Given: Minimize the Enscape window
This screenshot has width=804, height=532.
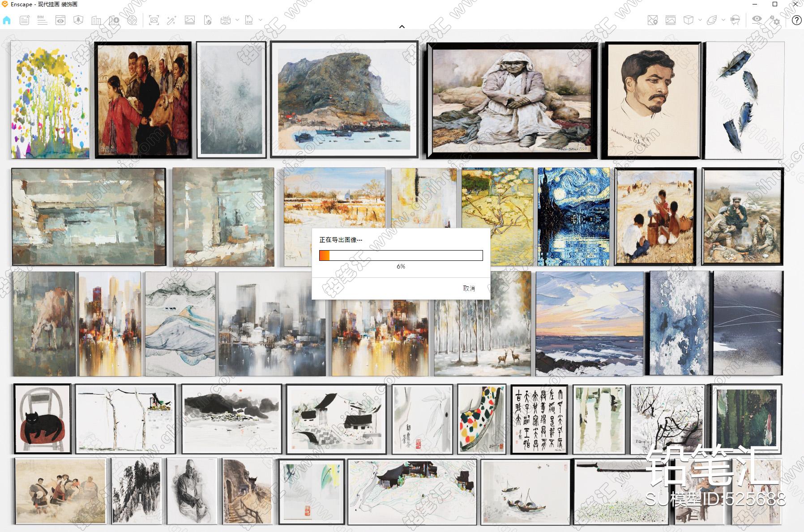Looking at the screenshot, I should click(755, 4).
